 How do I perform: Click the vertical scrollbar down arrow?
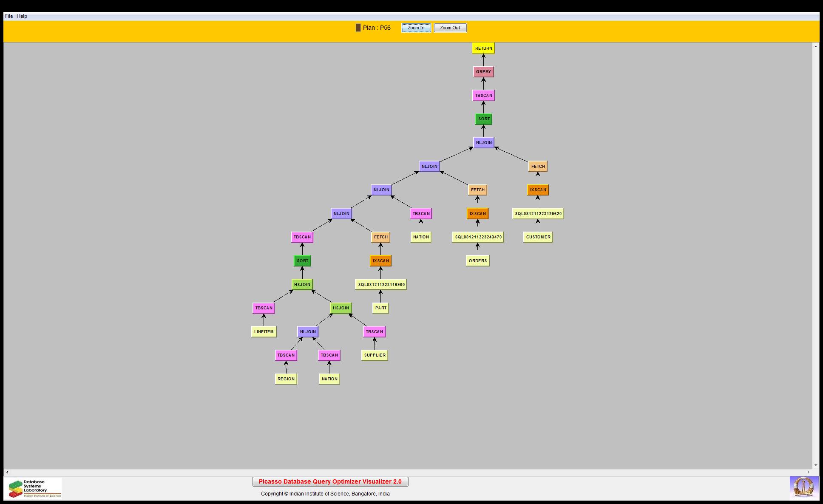tap(815, 465)
